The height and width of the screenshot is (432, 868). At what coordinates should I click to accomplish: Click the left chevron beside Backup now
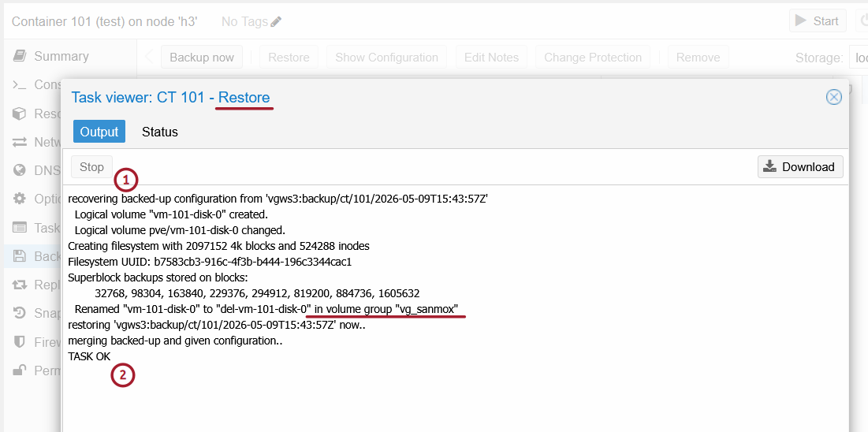(x=148, y=57)
